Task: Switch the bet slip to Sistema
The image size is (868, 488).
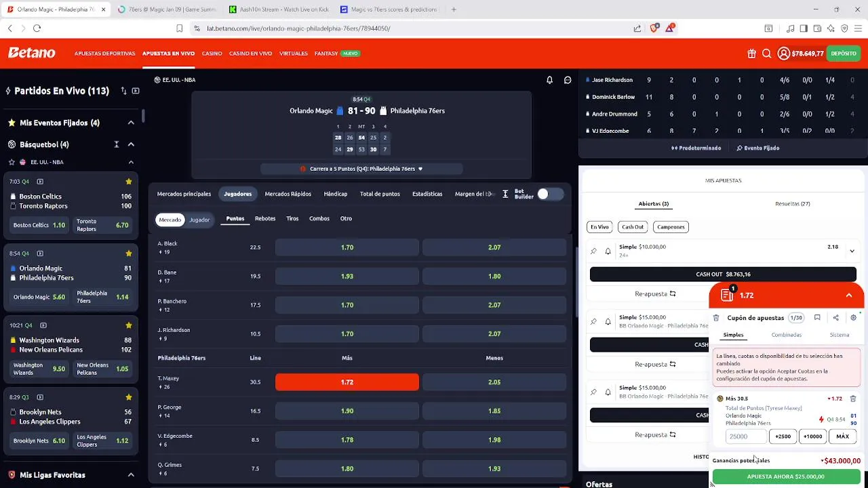Action: tap(840, 335)
